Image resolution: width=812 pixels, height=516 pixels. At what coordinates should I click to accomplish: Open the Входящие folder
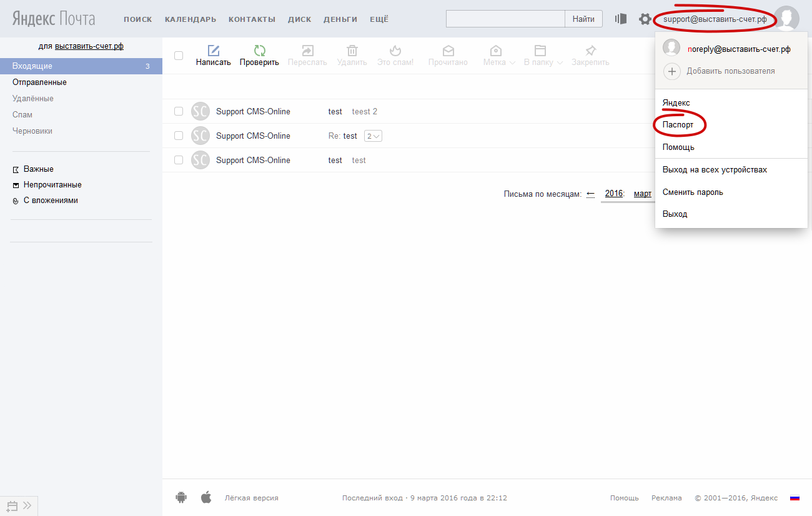(81, 66)
